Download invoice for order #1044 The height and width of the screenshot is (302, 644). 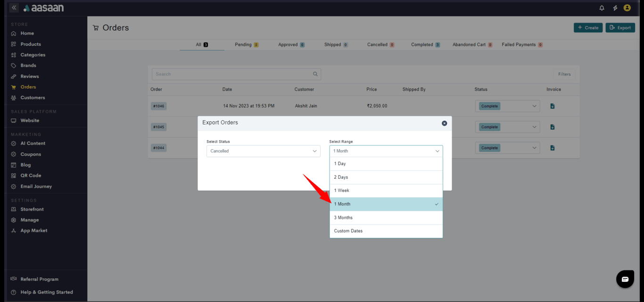click(x=552, y=148)
